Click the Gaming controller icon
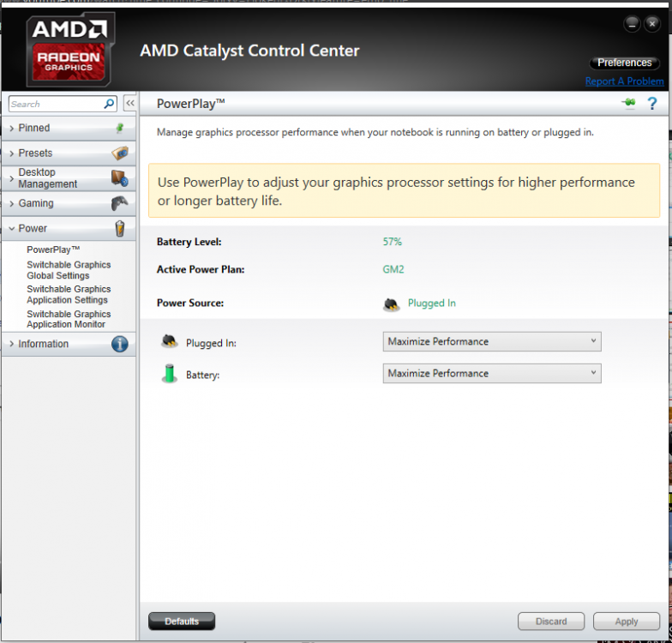 (120, 203)
